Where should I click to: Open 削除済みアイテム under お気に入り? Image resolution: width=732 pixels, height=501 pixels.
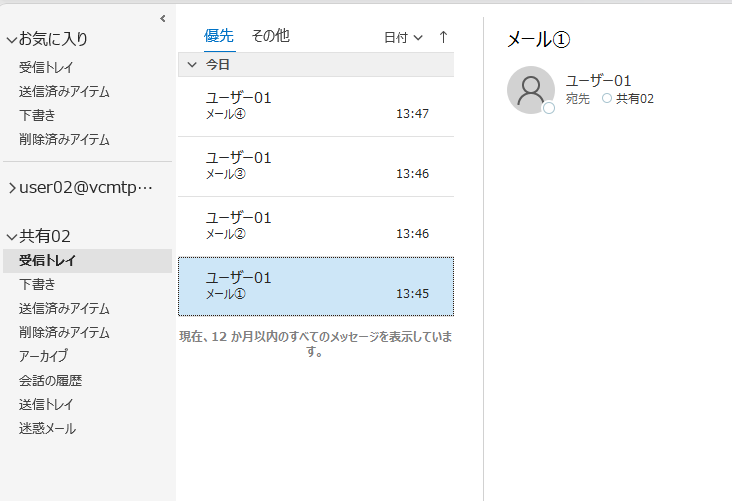point(64,139)
